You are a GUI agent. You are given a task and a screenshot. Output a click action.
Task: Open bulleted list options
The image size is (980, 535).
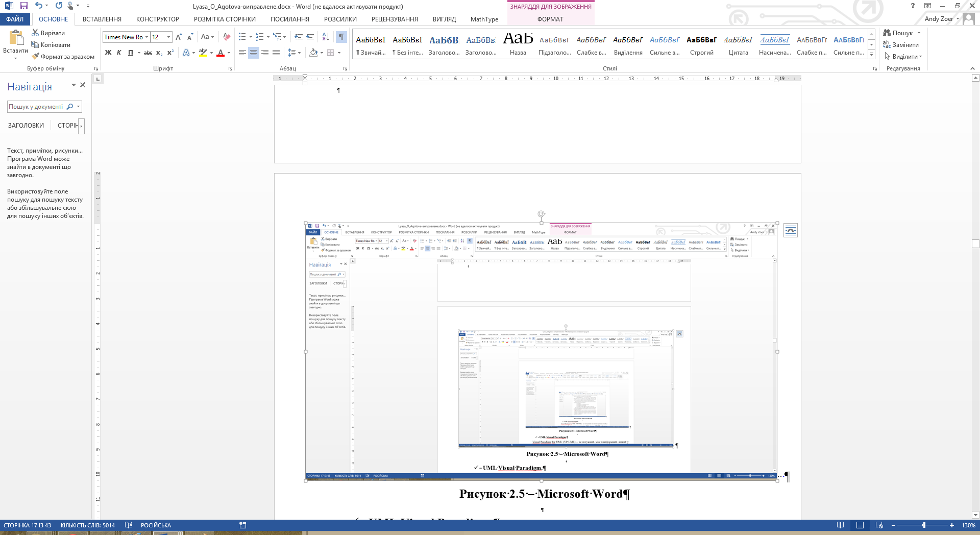[x=251, y=37]
